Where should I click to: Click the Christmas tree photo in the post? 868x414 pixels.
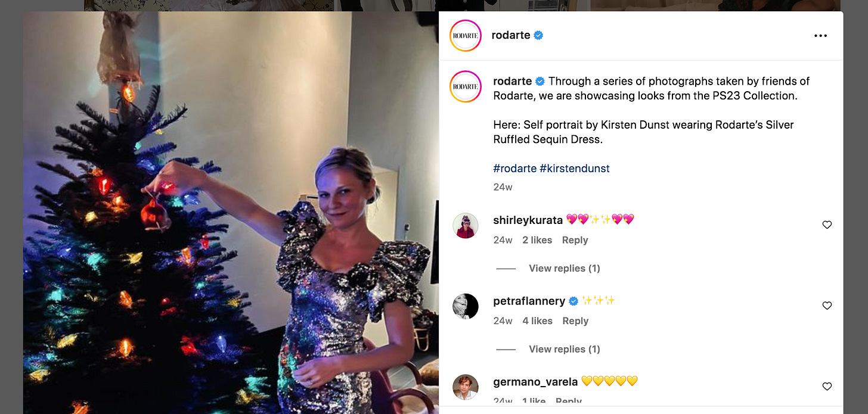pyautogui.click(x=231, y=213)
